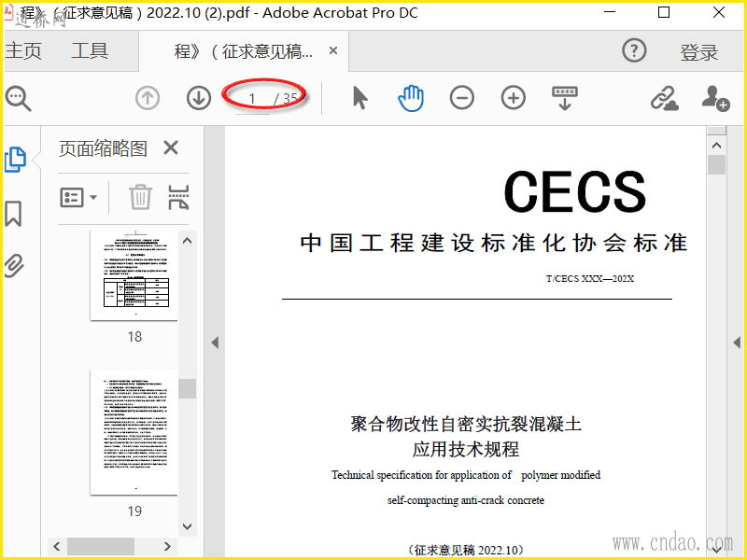Image resolution: width=747 pixels, height=560 pixels.
Task: Click the CECS heading in the document
Action: [x=574, y=192]
